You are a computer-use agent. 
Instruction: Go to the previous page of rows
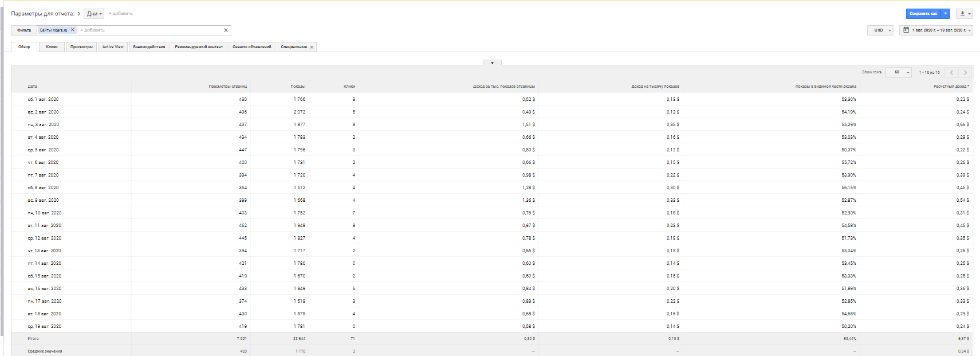(951, 72)
